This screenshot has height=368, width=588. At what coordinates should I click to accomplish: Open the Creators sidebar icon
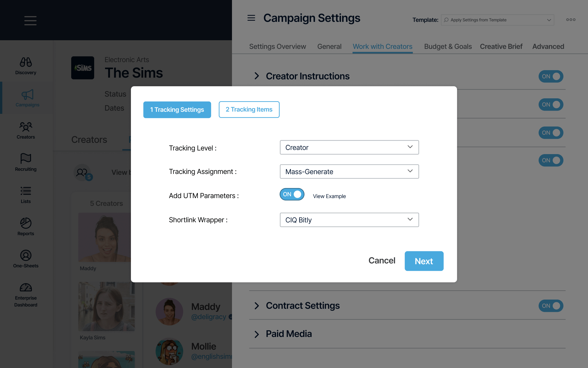coord(26,127)
